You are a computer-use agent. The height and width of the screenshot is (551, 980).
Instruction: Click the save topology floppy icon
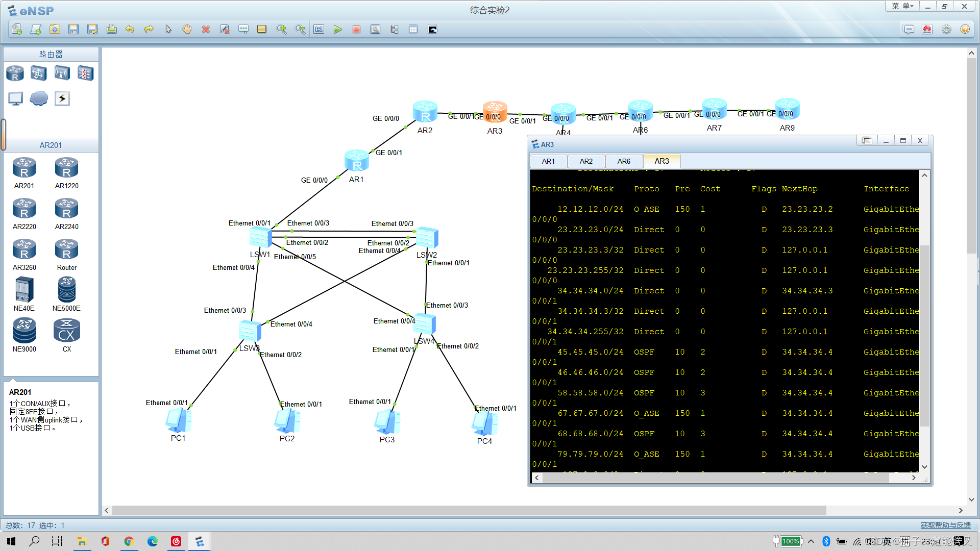(73, 30)
